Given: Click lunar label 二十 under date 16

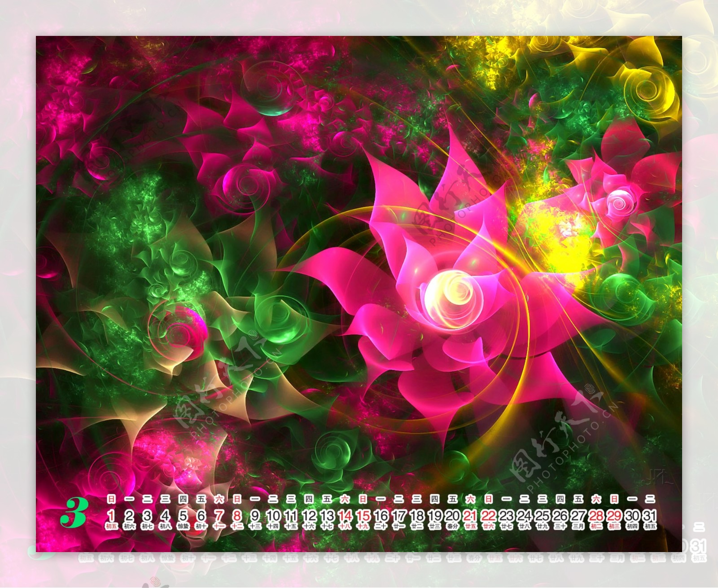Looking at the screenshot, I should [x=381, y=526].
